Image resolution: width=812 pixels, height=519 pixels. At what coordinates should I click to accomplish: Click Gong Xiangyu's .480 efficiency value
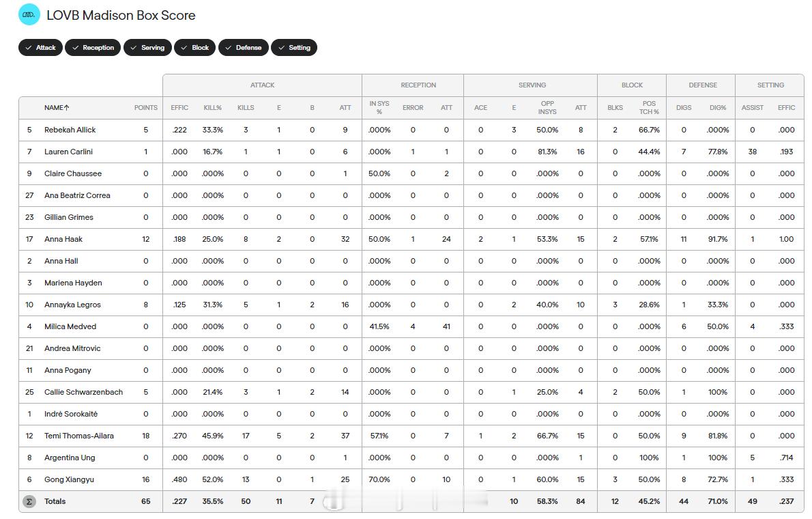click(179, 479)
